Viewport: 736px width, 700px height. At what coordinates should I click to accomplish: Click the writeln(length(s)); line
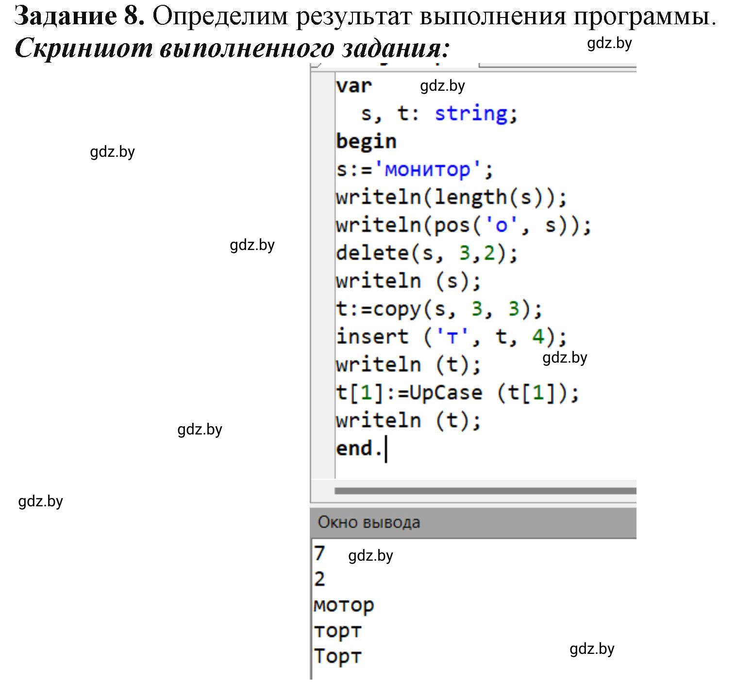pyautogui.click(x=452, y=197)
